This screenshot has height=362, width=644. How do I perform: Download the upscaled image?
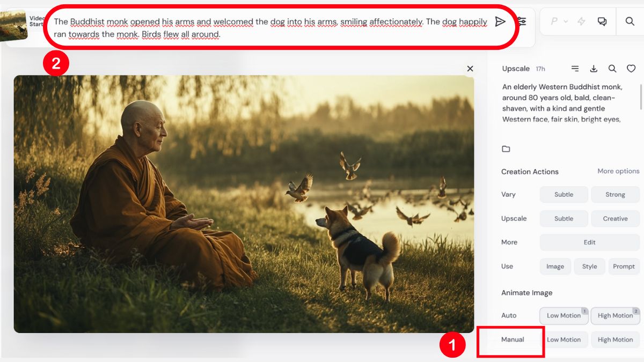point(594,69)
